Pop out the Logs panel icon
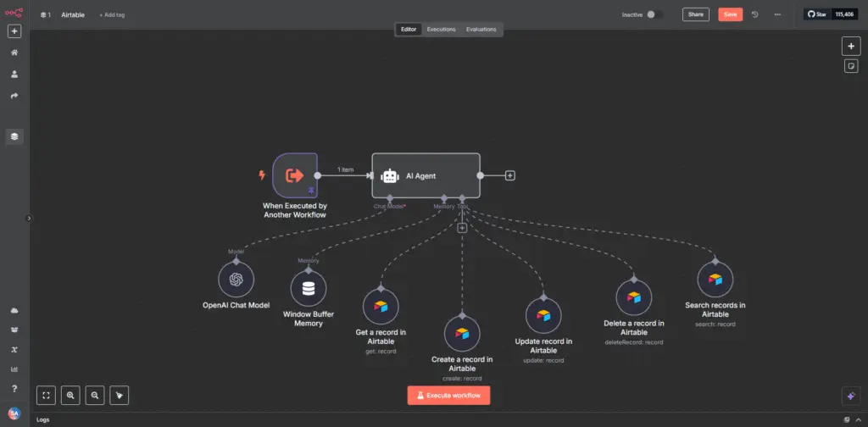Viewport: 868px width, 427px height. pos(847,420)
